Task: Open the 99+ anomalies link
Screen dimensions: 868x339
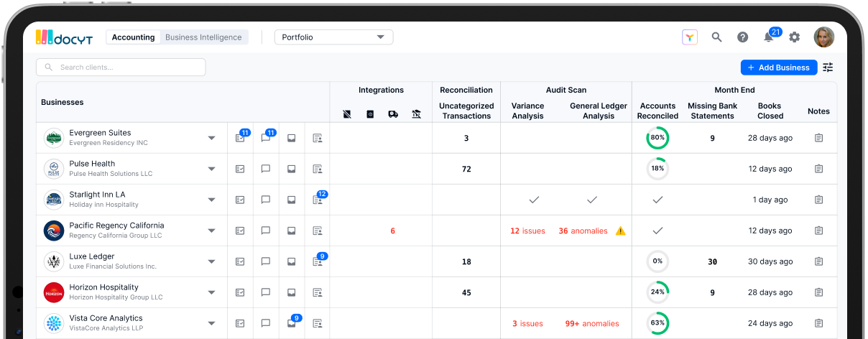Action: tap(592, 323)
